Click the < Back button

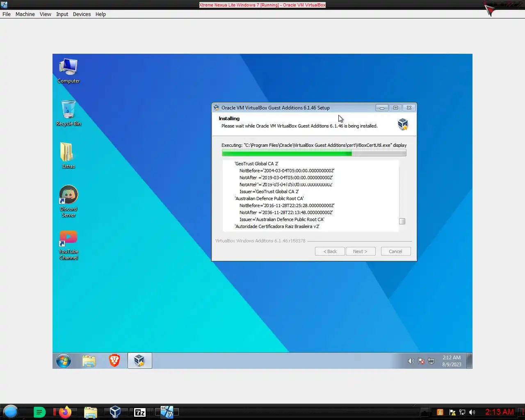tap(330, 251)
